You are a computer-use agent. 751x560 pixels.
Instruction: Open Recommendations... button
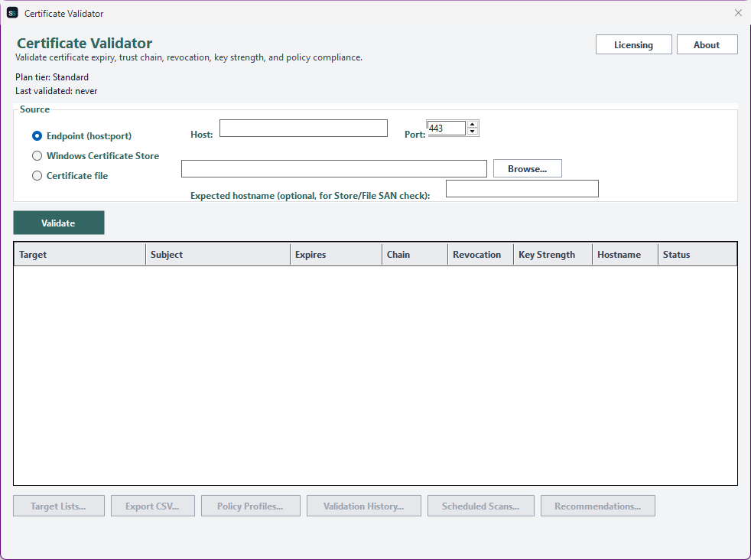pyautogui.click(x=598, y=506)
